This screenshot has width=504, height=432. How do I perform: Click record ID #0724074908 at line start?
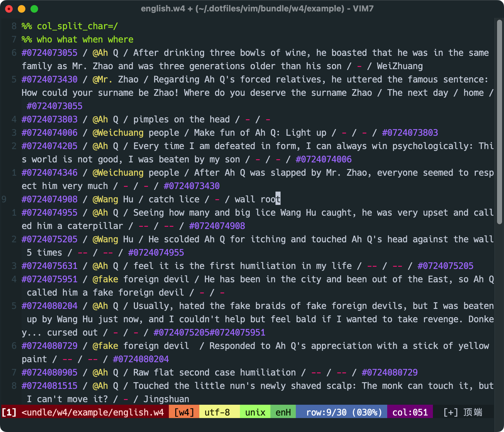point(50,199)
